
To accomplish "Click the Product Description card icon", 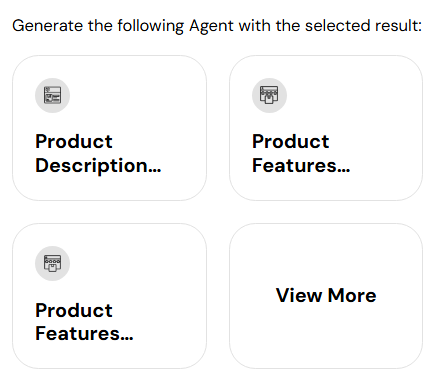I will tap(52, 95).
